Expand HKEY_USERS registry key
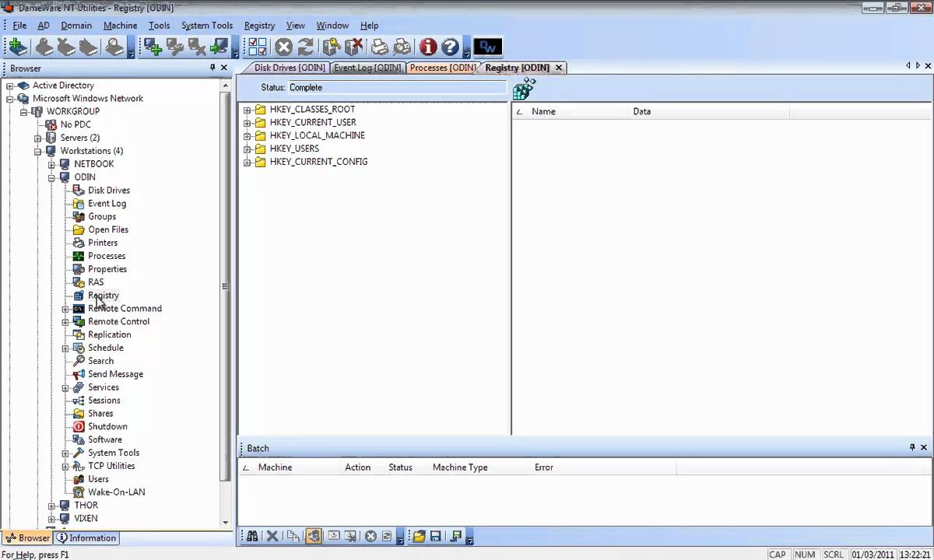This screenshot has height=560, width=934. click(248, 149)
